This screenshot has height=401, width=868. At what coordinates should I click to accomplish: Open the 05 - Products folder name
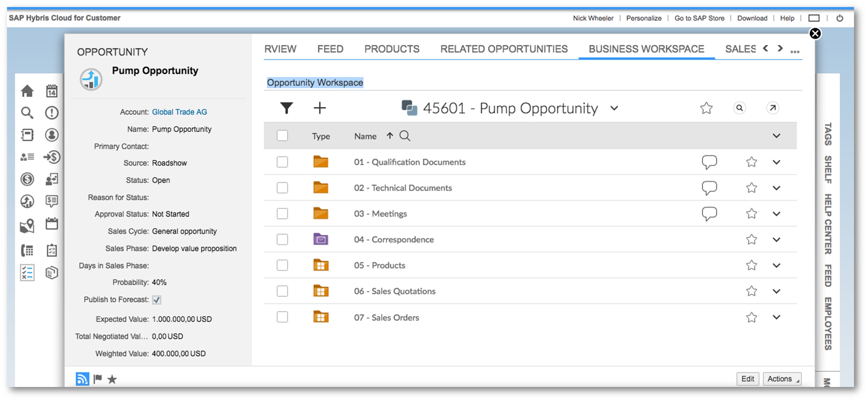tap(380, 266)
